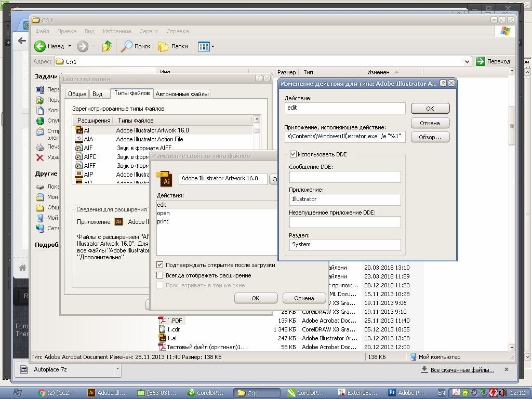This screenshot has height=399, width=532.
Task: Select the edit action in list
Action: (217, 205)
